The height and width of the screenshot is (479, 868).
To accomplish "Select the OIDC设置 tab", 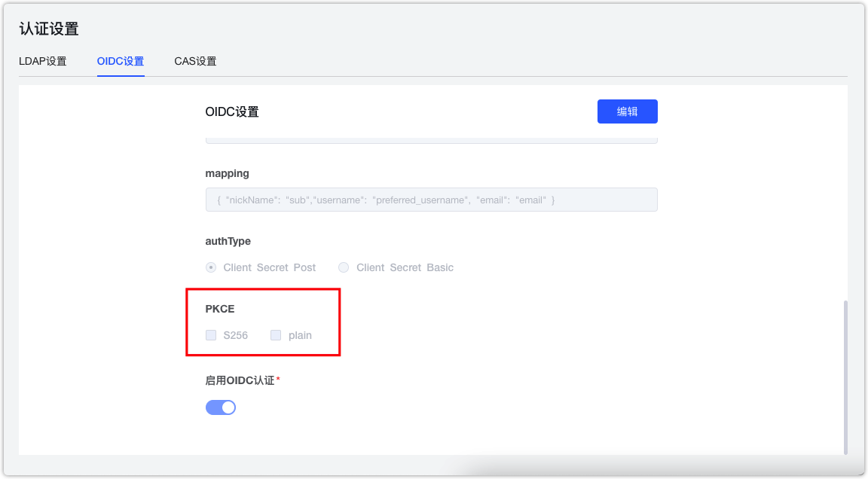I will [120, 61].
